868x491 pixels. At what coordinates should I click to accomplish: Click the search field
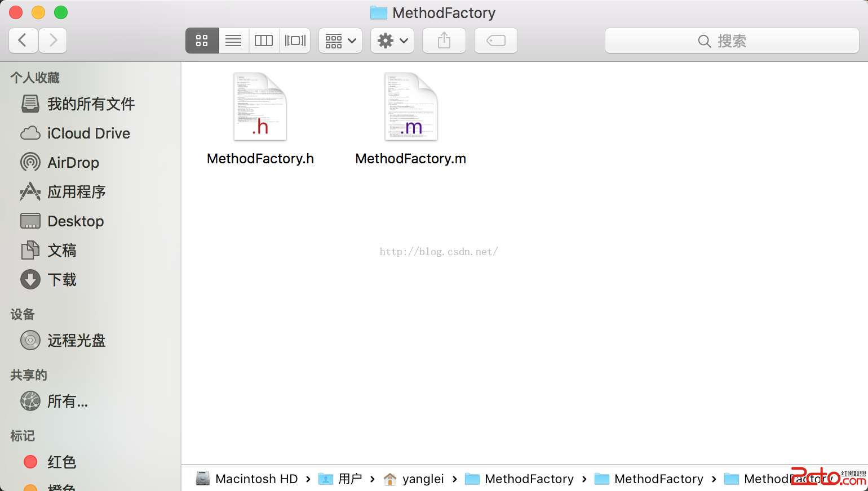[732, 41]
